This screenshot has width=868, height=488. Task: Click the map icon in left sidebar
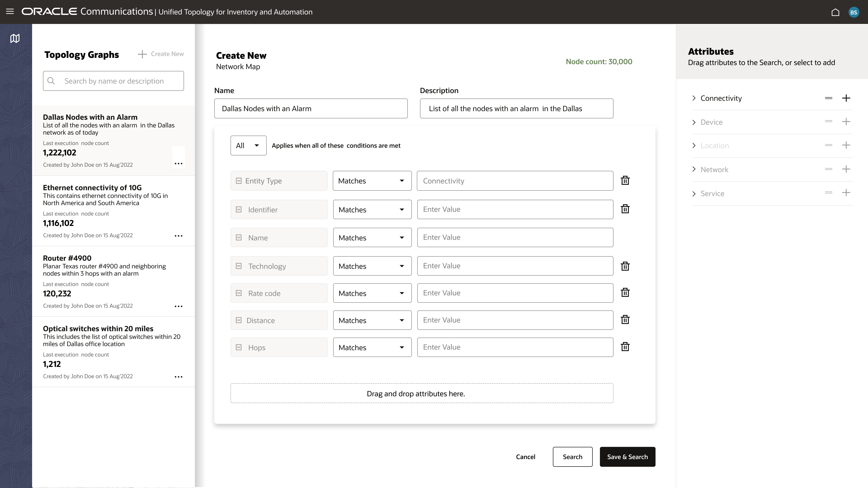click(x=15, y=38)
